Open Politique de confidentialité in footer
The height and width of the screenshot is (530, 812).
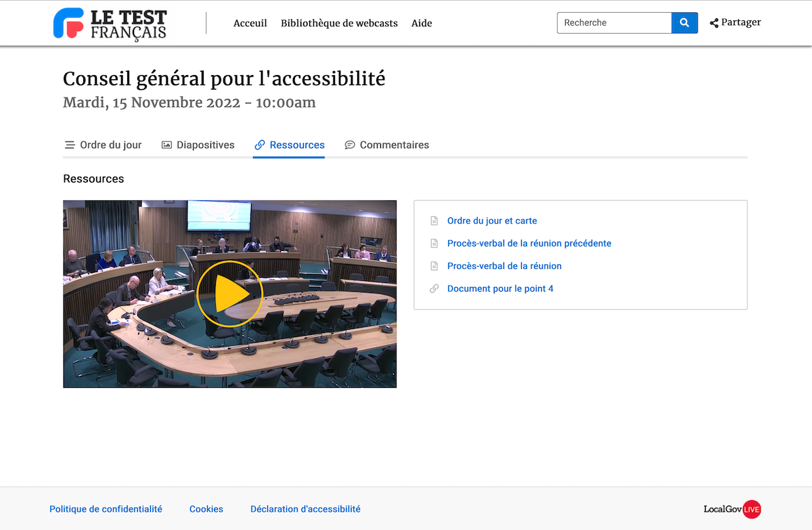click(x=106, y=509)
